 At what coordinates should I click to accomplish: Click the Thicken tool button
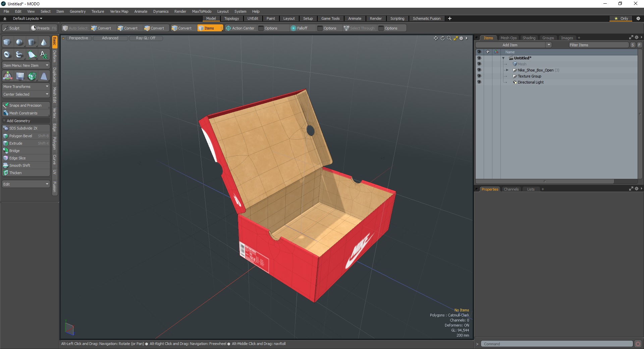click(26, 173)
